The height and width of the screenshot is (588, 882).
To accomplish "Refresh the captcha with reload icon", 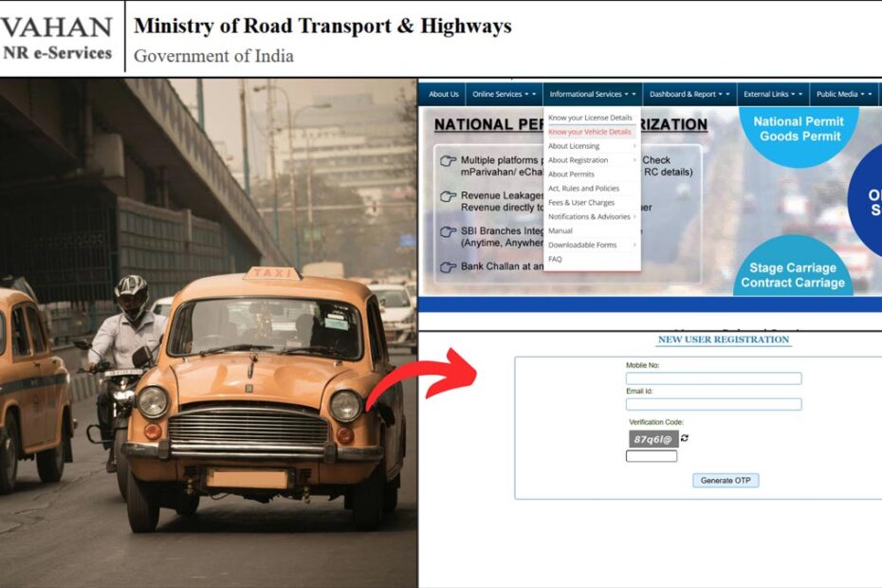I will [685, 438].
